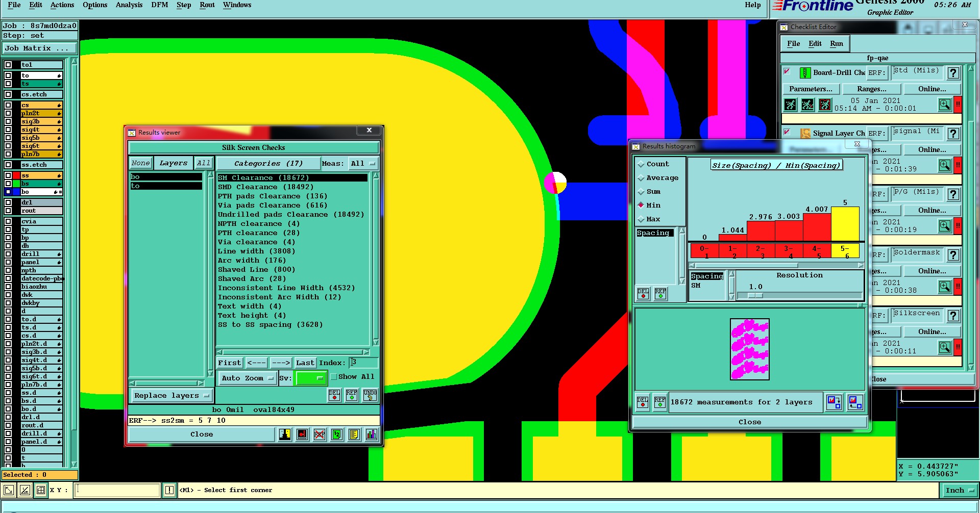Open the Meas All dropdown
Image resolution: width=980 pixels, height=513 pixels.
(x=363, y=164)
